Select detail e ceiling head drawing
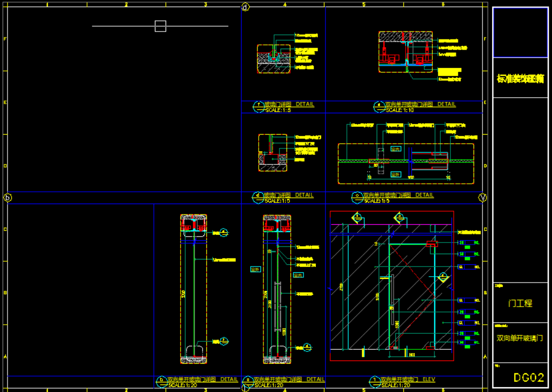552x392 pixels. click(x=406, y=52)
